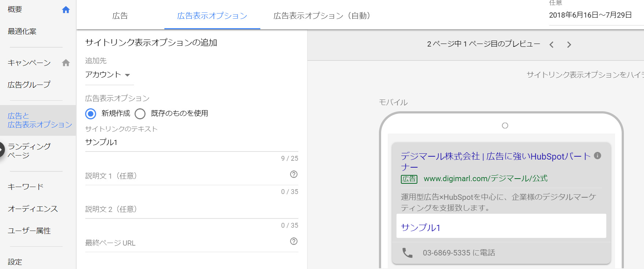This screenshot has height=269, width=644.
Task: Click the 広告 badge in the preview
Action: point(409,179)
